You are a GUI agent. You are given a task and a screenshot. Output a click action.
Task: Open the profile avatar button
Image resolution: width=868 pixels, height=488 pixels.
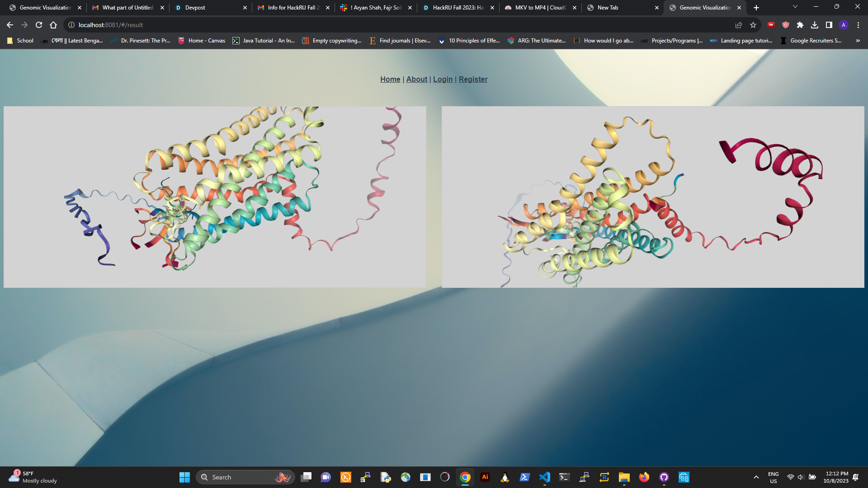pos(844,25)
